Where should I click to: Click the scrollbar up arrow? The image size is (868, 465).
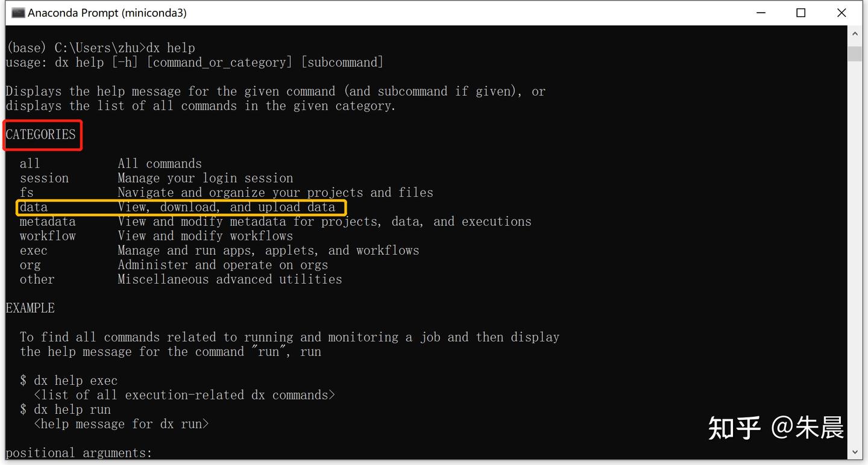click(855, 33)
